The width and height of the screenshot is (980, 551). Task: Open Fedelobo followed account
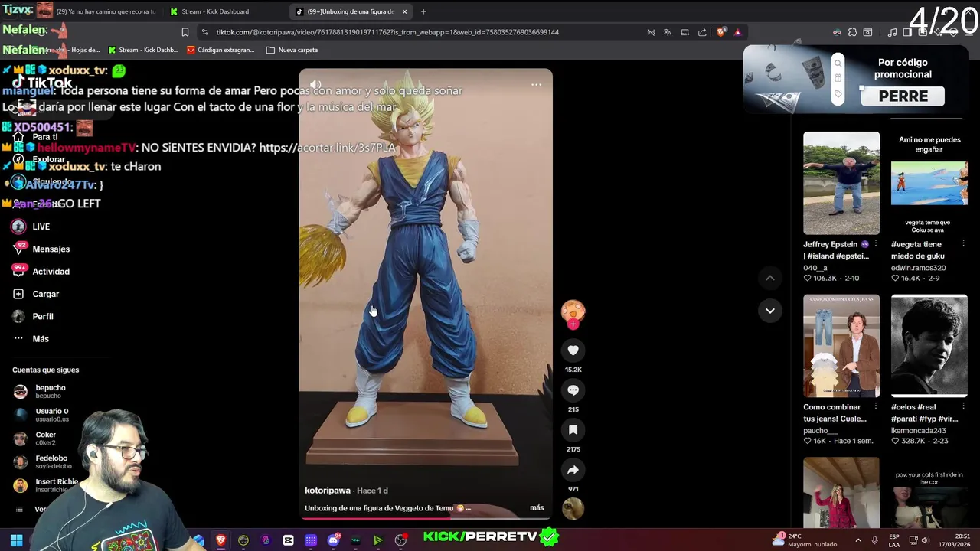click(43, 461)
